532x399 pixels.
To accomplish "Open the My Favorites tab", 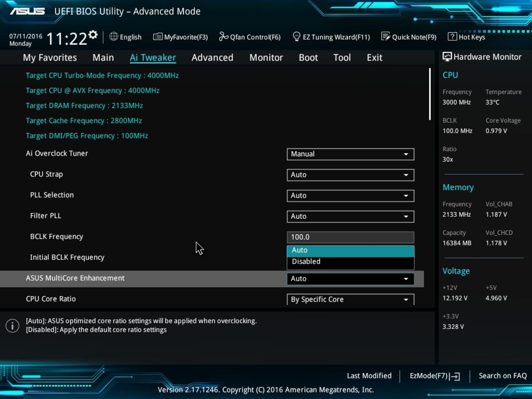I will pyautogui.click(x=50, y=58).
